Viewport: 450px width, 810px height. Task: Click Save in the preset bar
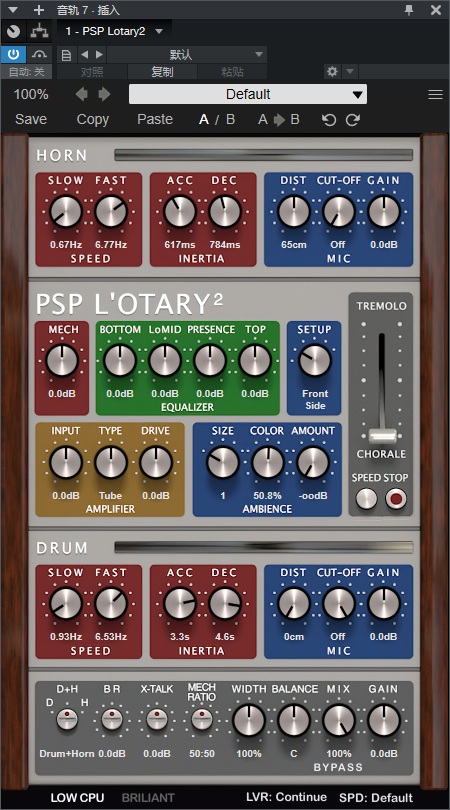pos(31,119)
